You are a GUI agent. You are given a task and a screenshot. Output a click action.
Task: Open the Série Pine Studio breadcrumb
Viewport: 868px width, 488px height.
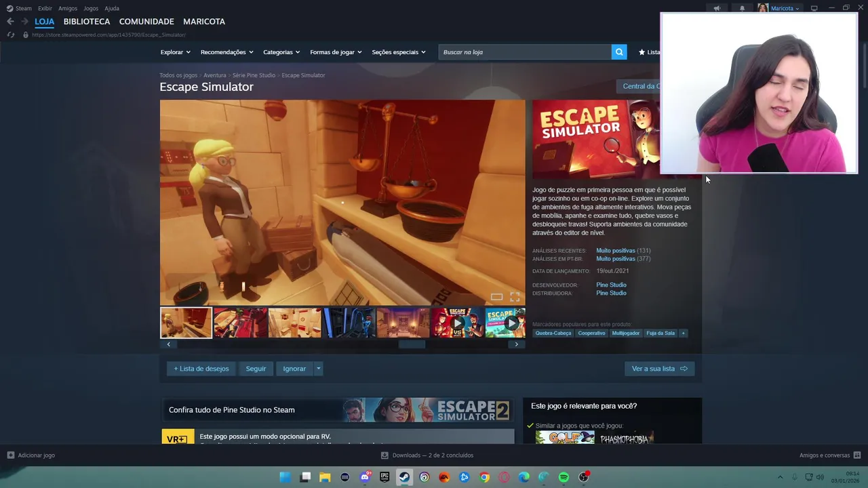point(254,75)
